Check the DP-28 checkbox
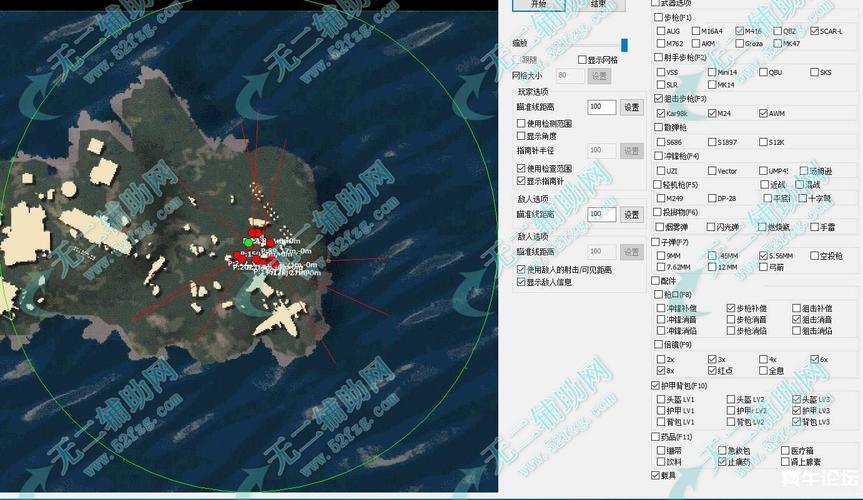863x500 pixels. pos(712,198)
